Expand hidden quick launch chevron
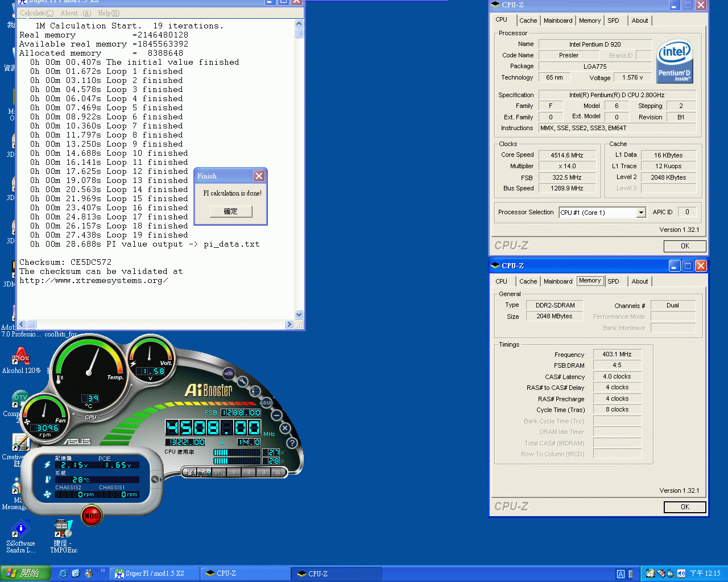 (x=103, y=571)
